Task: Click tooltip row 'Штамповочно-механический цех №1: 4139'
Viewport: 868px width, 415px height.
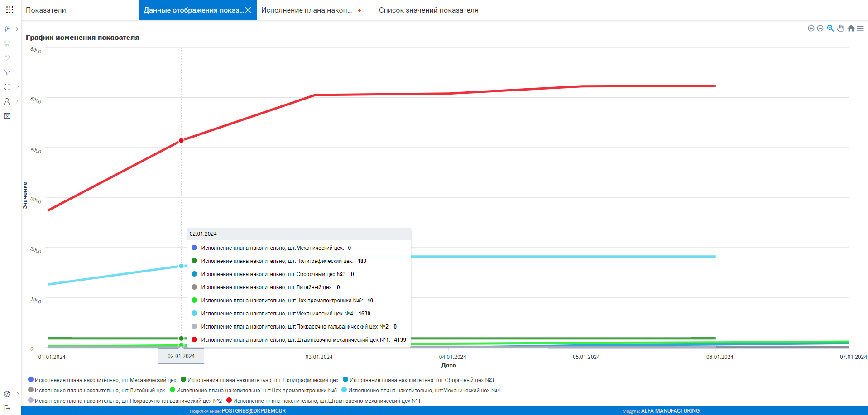Action: [x=299, y=340]
